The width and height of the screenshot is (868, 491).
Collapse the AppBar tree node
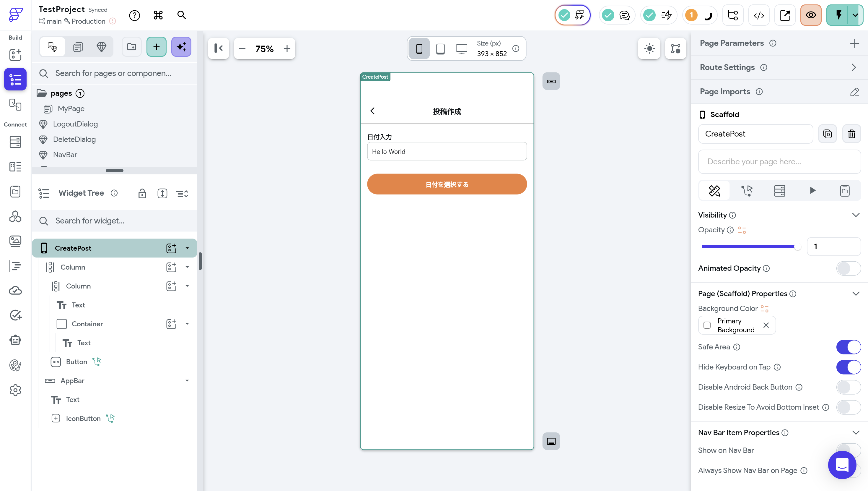(187, 381)
